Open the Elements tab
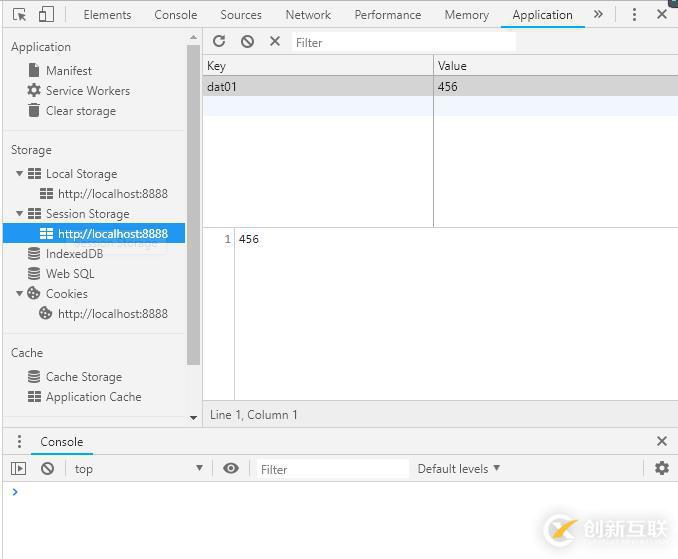 click(107, 15)
